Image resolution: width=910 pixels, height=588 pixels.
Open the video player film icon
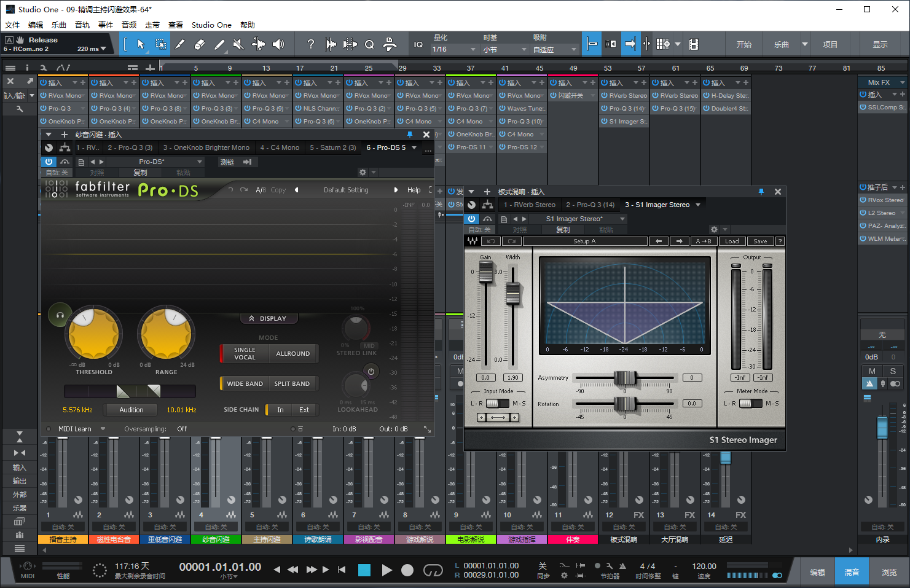694,44
